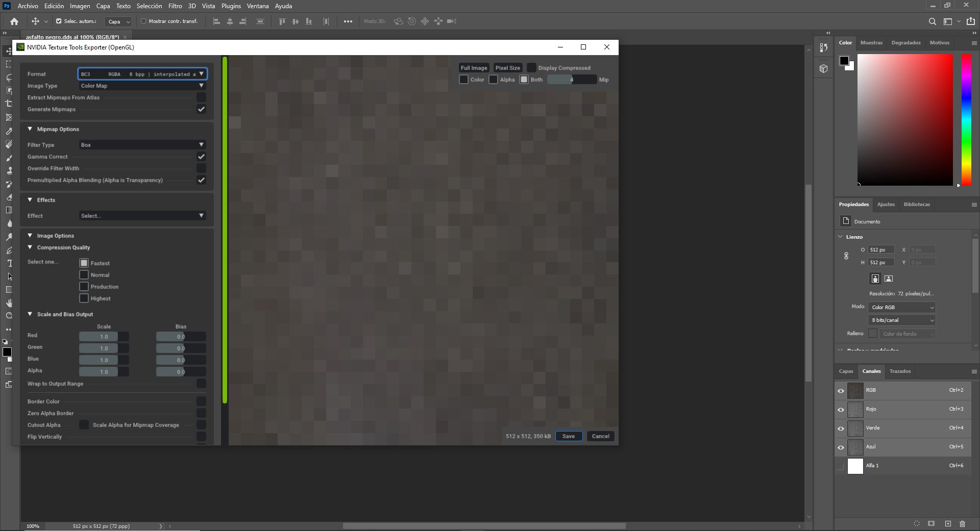
Task: Select the Gradient tool
Action: point(9,210)
